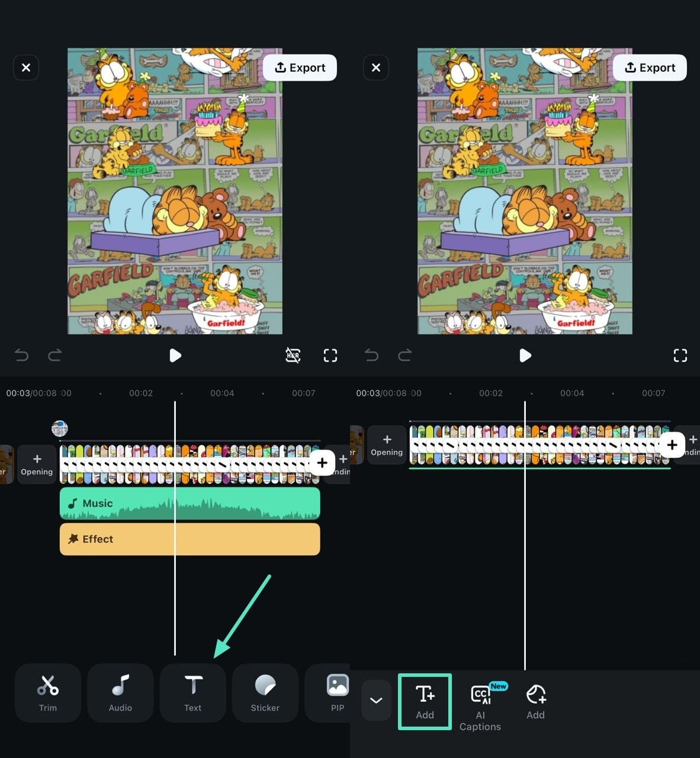Redo action in right screen

(404, 355)
